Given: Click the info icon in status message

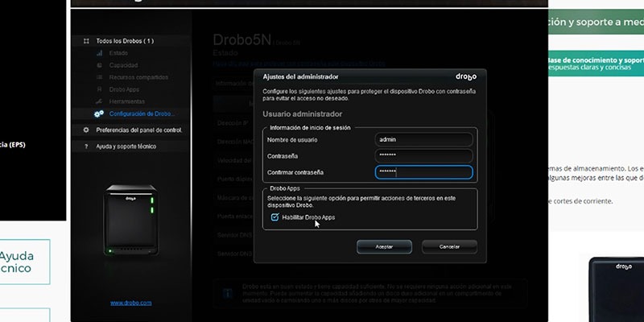Looking at the screenshot, I should click(228, 293).
